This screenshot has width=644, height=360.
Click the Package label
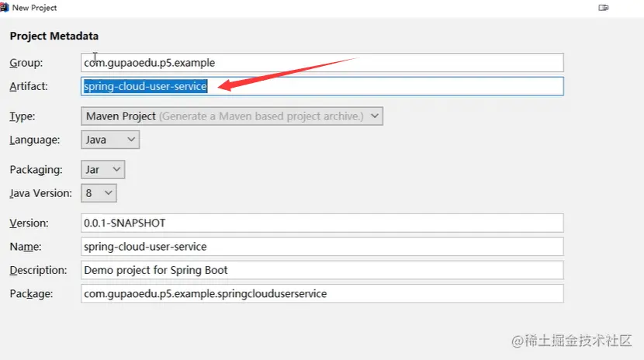[x=31, y=294]
